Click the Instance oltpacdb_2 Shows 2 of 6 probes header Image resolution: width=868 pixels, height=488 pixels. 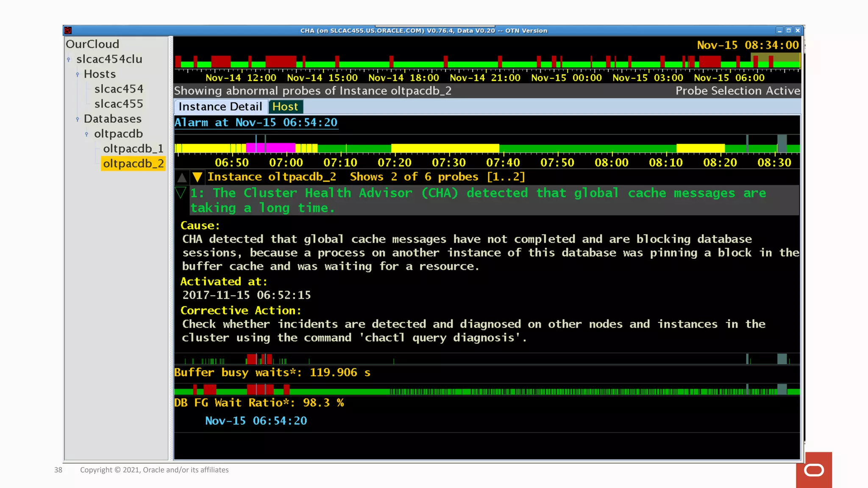click(366, 177)
